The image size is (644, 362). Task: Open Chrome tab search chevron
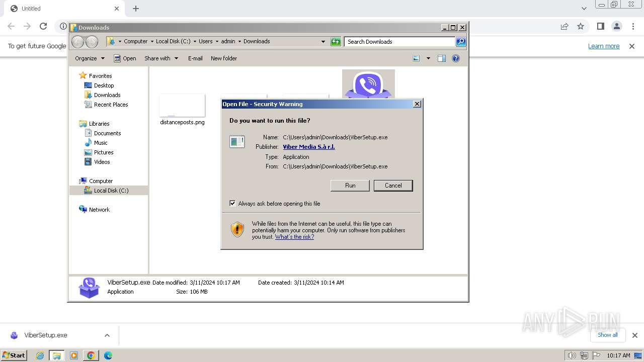click(x=584, y=9)
